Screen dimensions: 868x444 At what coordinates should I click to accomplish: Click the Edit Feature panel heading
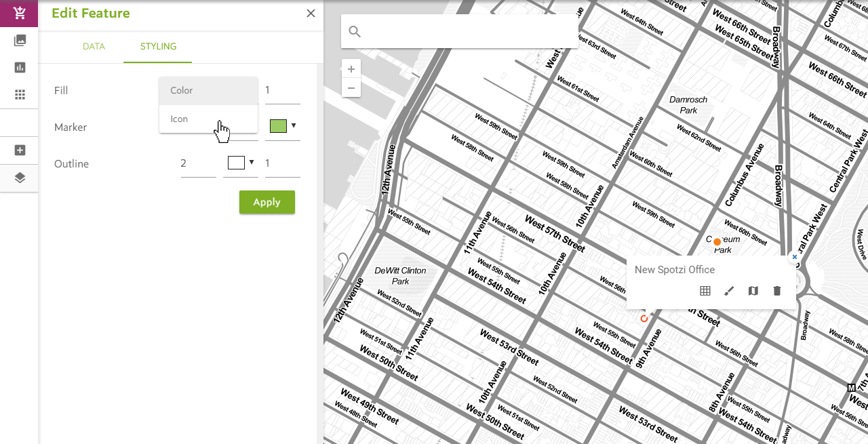coord(91,13)
